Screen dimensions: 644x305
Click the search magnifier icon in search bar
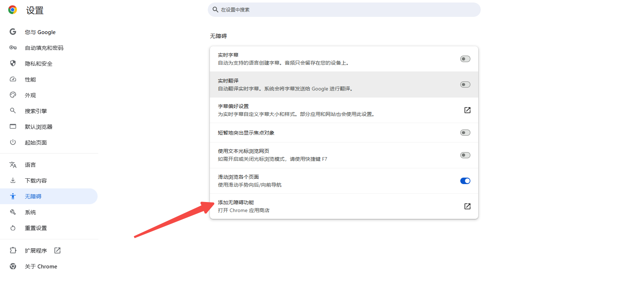coord(215,10)
